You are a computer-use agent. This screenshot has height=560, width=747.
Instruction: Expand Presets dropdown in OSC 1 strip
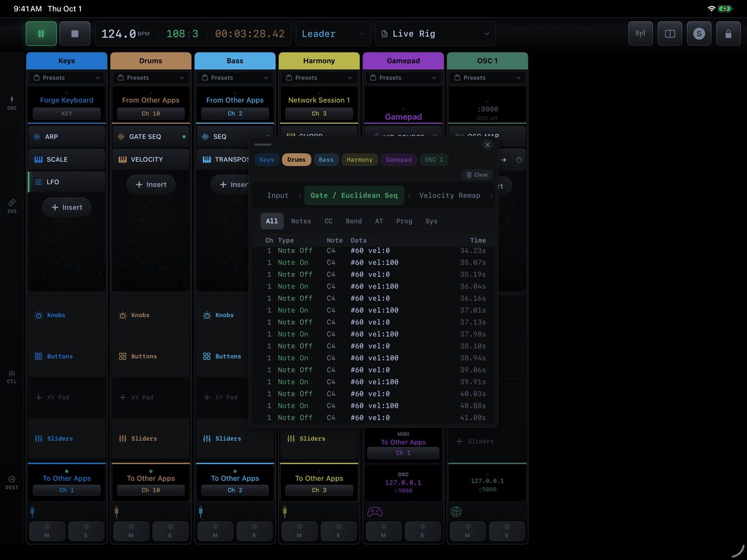[x=487, y=78]
